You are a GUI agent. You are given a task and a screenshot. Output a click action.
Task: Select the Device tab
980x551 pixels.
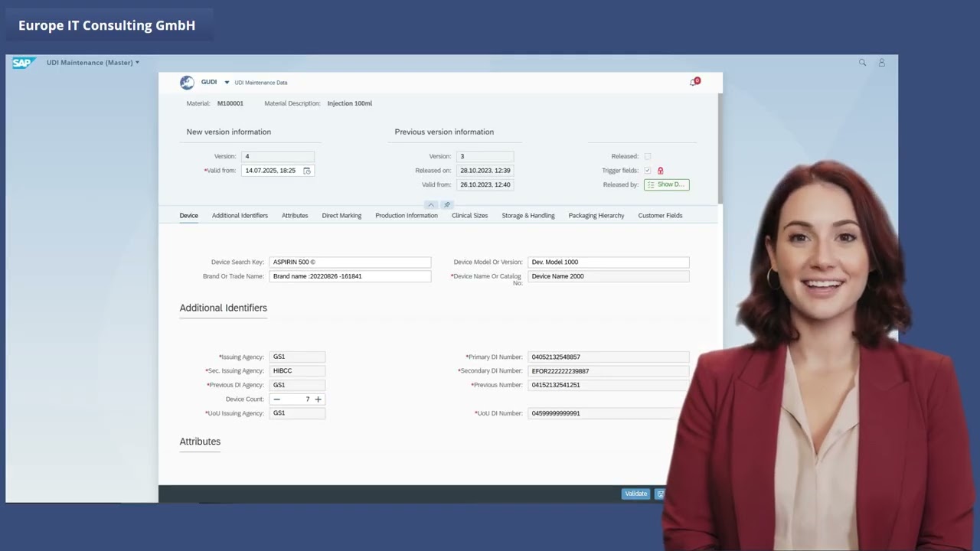pyautogui.click(x=188, y=216)
